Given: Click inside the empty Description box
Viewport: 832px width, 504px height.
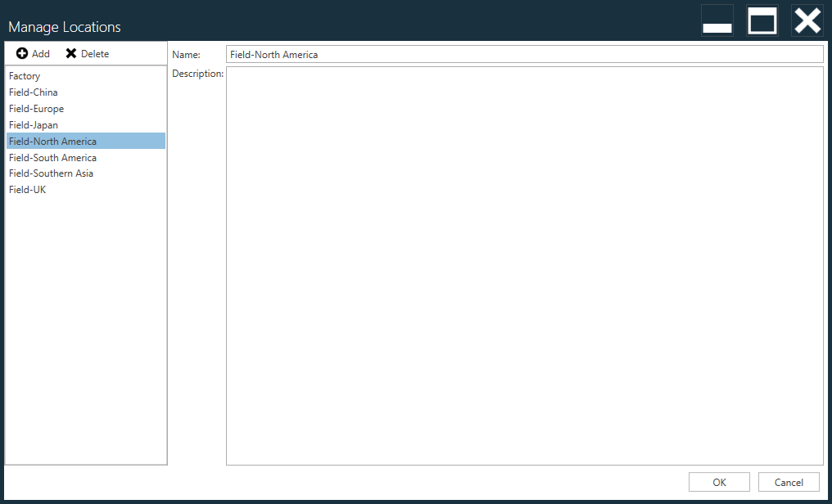Looking at the screenshot, I should coord(524,262).
